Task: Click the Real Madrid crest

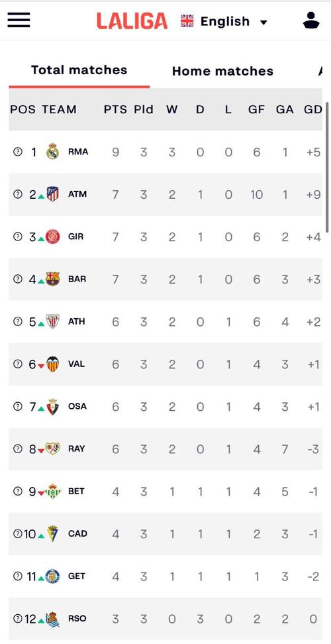Action: point(52,152)
